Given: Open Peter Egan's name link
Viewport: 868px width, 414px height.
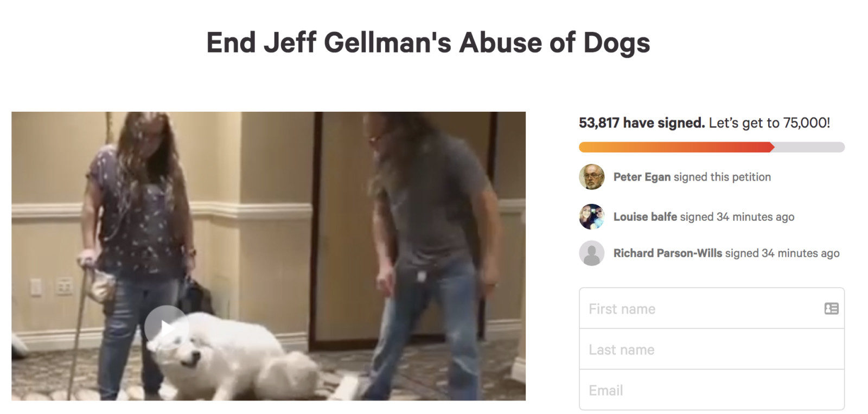Looking at the screenshot, I should tap(642, 177).
